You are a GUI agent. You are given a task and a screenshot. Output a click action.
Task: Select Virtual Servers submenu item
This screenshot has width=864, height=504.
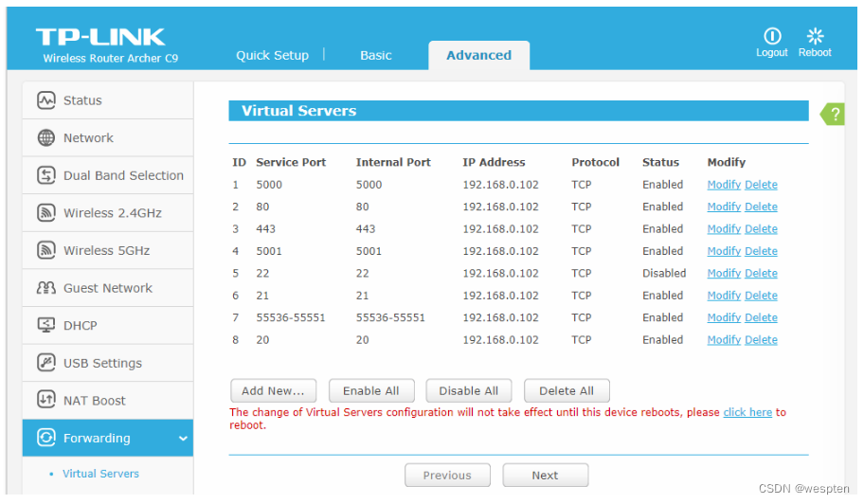[x=100, y=474]
